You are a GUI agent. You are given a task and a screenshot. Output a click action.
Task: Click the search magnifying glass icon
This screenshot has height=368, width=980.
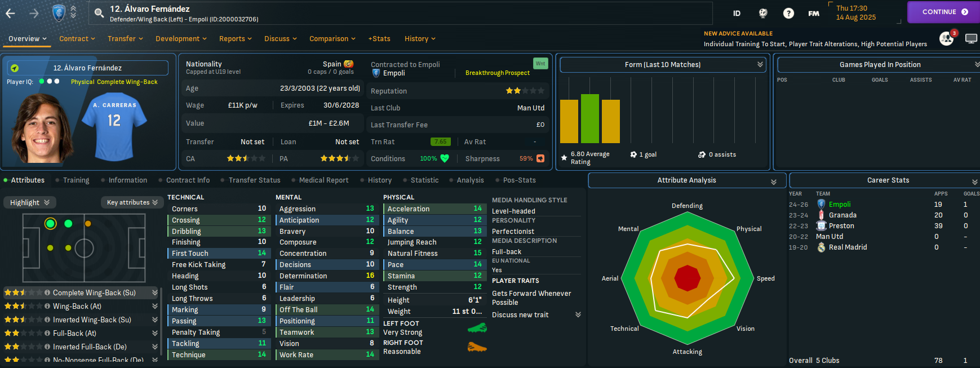tap(99, 13)
